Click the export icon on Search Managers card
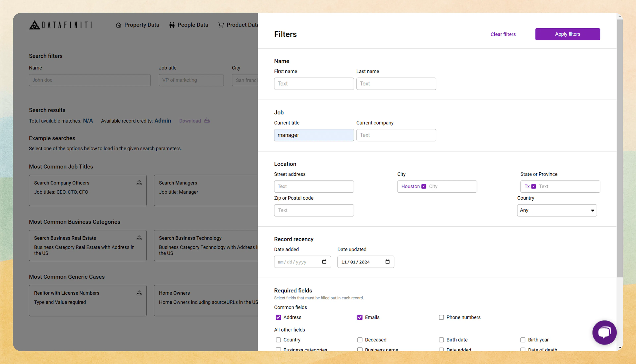This screenshot has height=364, width=636. coord(265,183)
